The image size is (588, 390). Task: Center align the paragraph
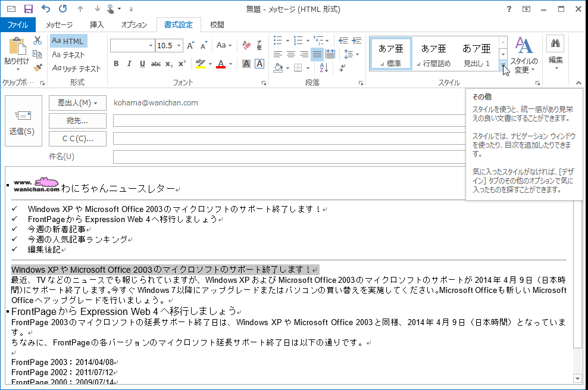(290, 54)
